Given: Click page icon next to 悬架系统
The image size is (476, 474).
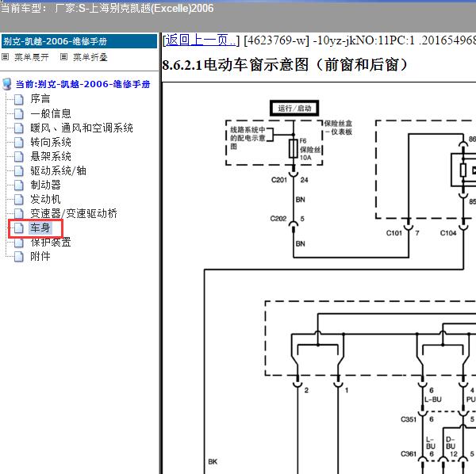Looking at the screenshot, I should pos(19,156).
